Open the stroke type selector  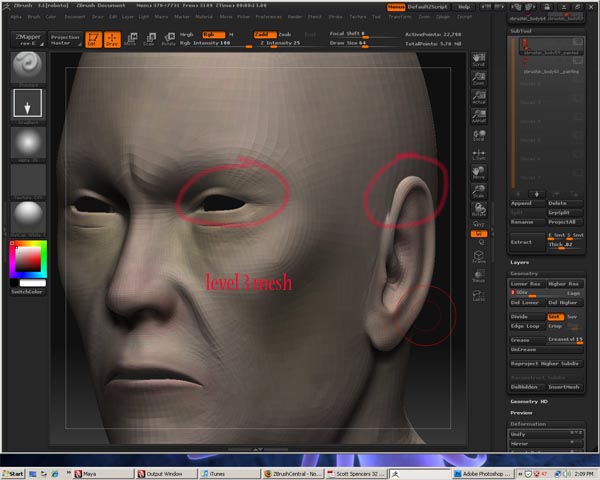coord(28,103)
